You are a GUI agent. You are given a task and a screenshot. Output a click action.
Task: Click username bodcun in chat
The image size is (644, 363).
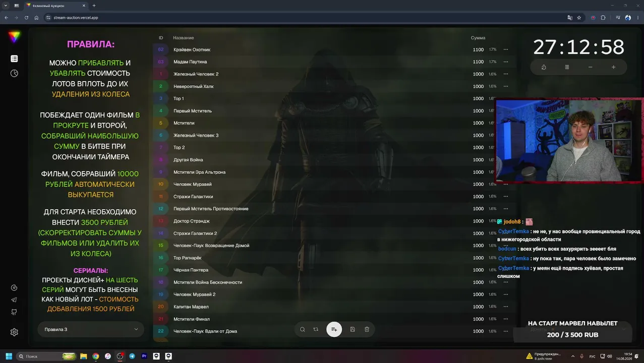tap(507, 249)
